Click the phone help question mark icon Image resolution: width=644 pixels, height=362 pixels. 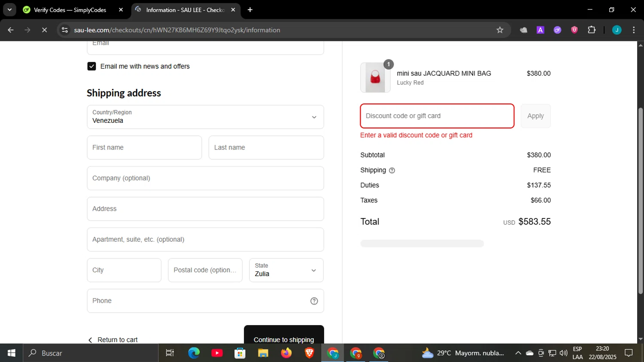coord(314,301)
